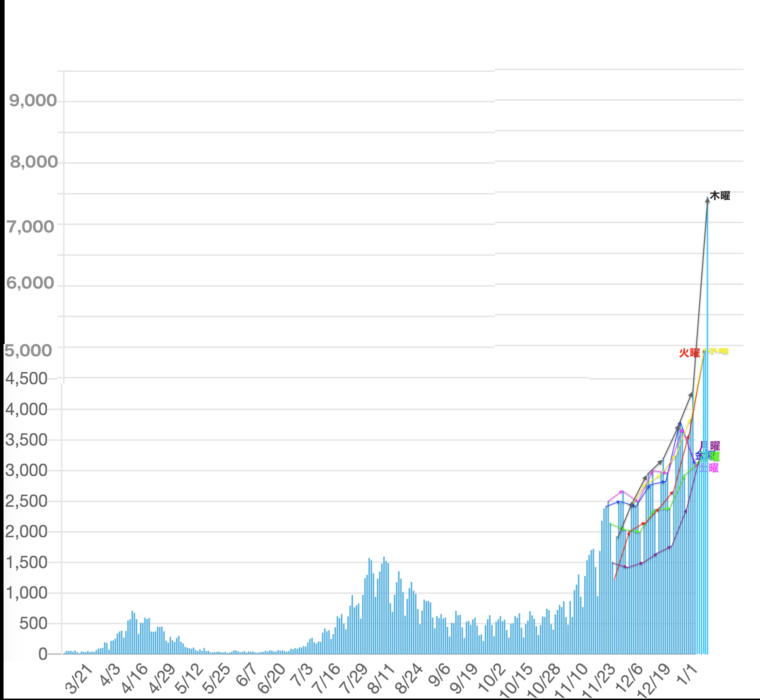Click the purple 月曜 series label
Viewport: 760px width, 700px height.
[x=710, y=446]
